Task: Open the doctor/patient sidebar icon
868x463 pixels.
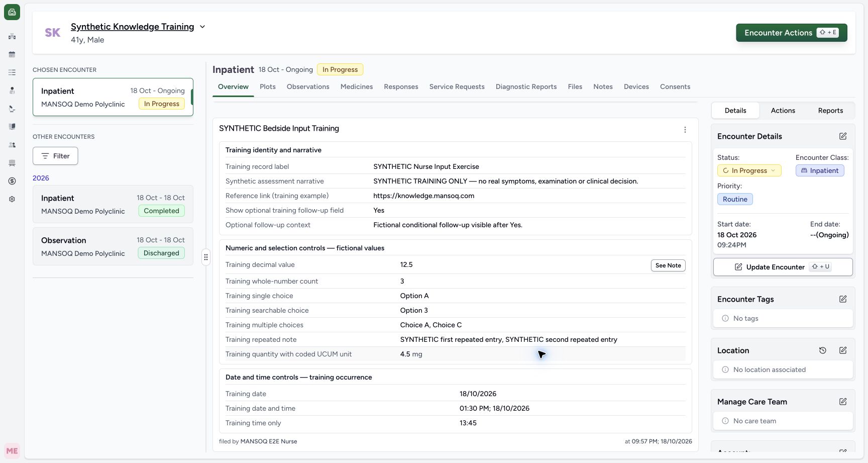Action: pos(12,90)
